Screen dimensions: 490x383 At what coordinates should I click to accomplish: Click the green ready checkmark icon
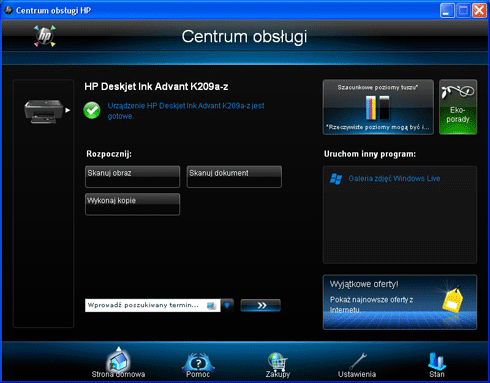coord(92,110)
